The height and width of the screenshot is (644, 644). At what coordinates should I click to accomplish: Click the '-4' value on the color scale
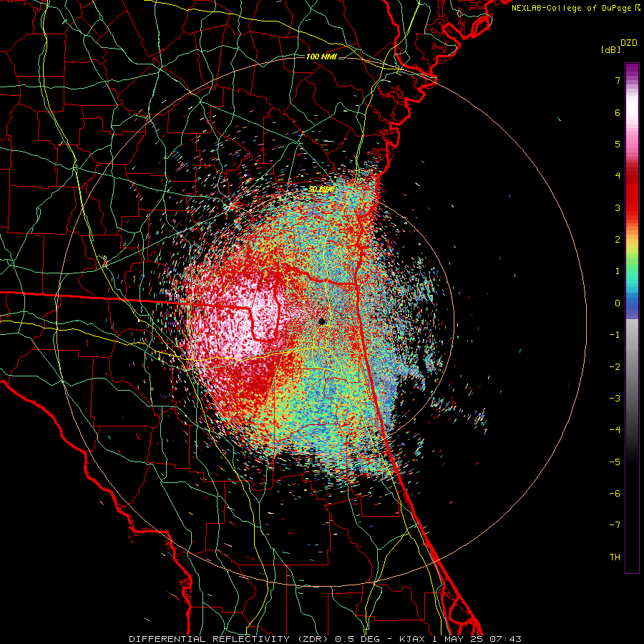[615, 430]
